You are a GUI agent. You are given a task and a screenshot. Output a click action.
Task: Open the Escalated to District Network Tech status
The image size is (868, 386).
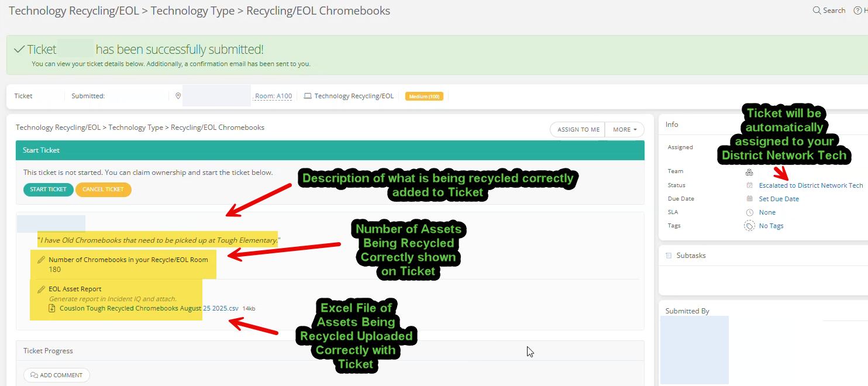[811, 185]
